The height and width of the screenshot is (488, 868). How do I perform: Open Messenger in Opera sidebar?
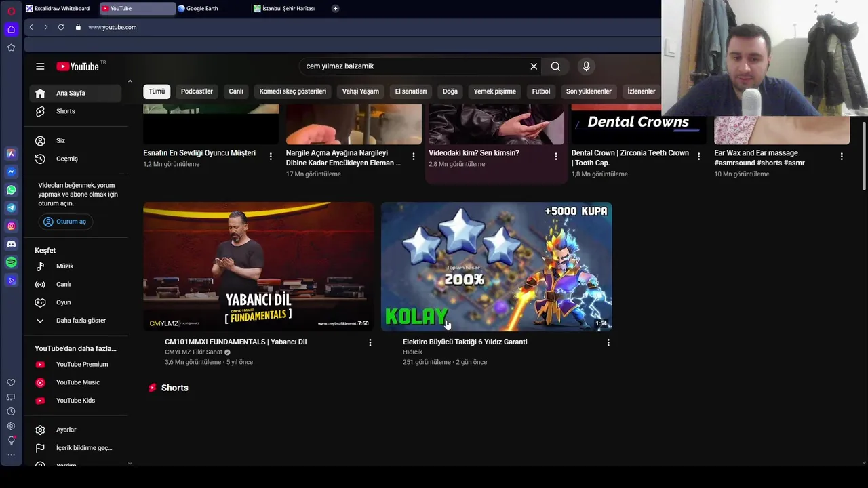[11, 171]
